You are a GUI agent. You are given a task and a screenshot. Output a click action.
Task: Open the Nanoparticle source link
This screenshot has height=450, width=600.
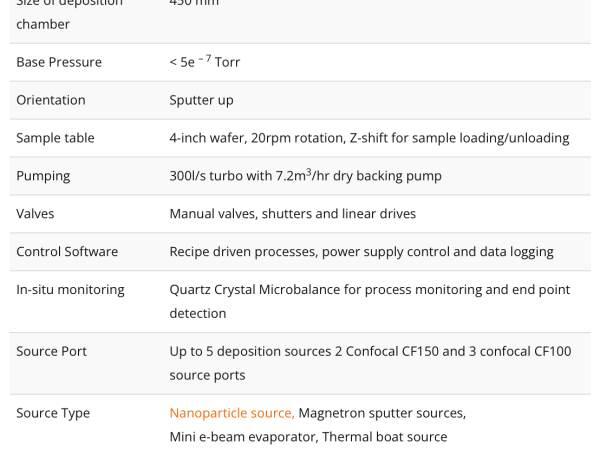pyautogui.click(x=232, y=413)
